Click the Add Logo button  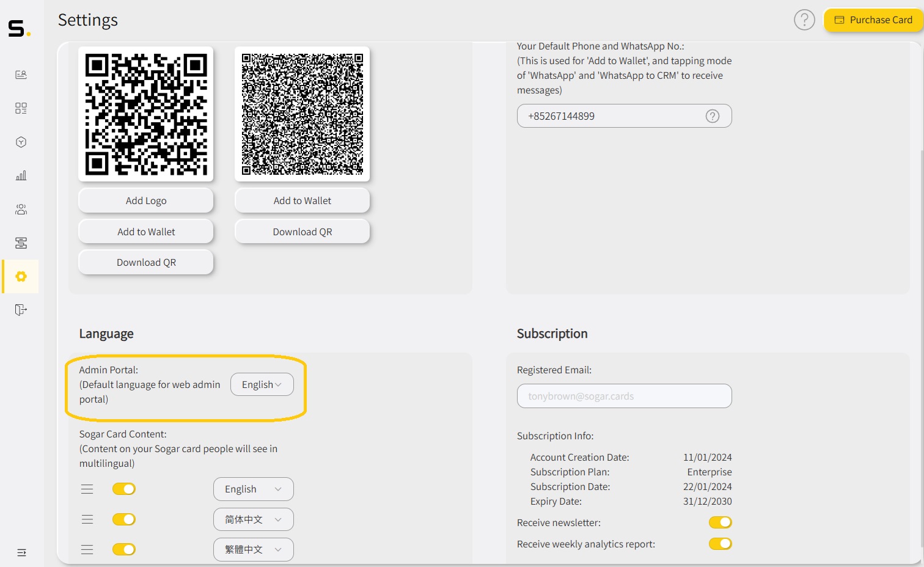(x=146, y=200)
